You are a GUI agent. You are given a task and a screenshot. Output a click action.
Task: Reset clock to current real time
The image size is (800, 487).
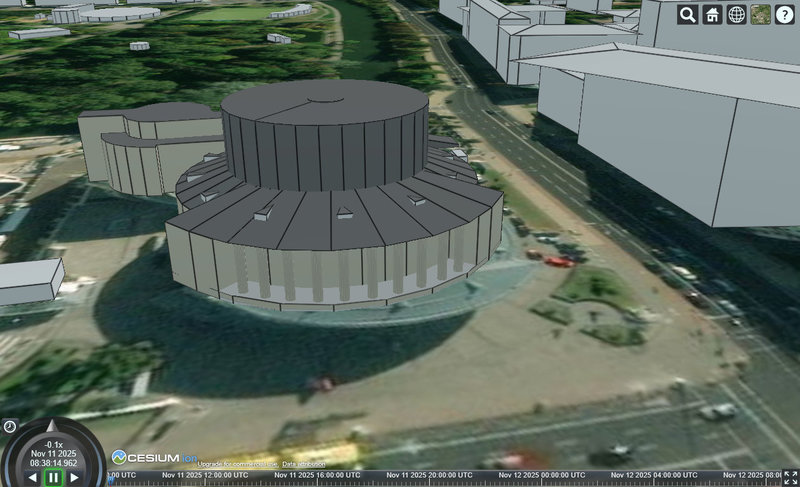click(x=9, y=426)
